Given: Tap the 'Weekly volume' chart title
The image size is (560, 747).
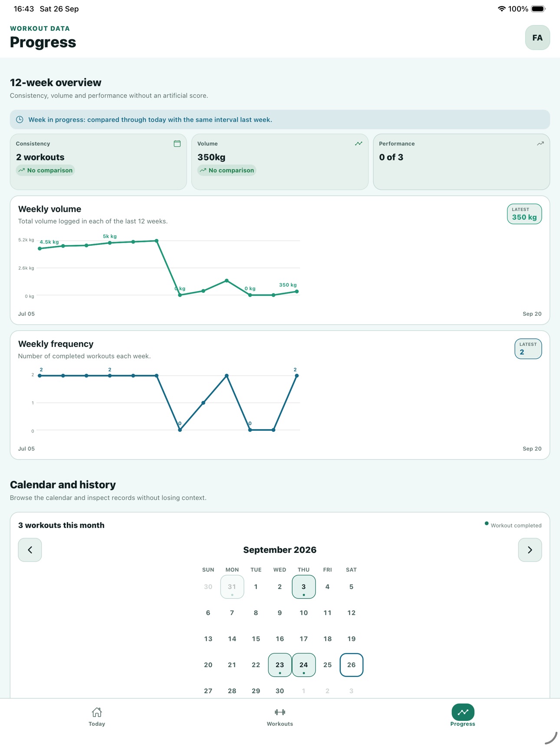Looking at the screenshot, I should point(50,209).
